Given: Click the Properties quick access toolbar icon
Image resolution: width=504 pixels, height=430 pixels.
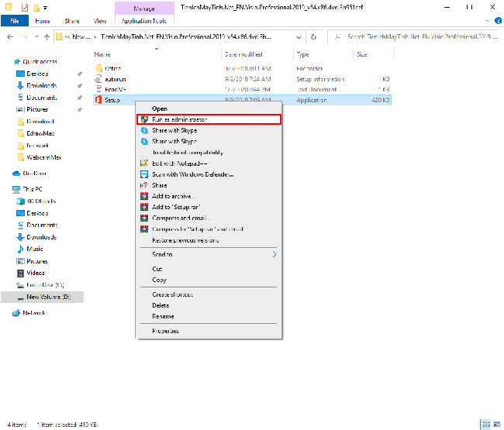Looking at the screenshot, I should (25, 8).
